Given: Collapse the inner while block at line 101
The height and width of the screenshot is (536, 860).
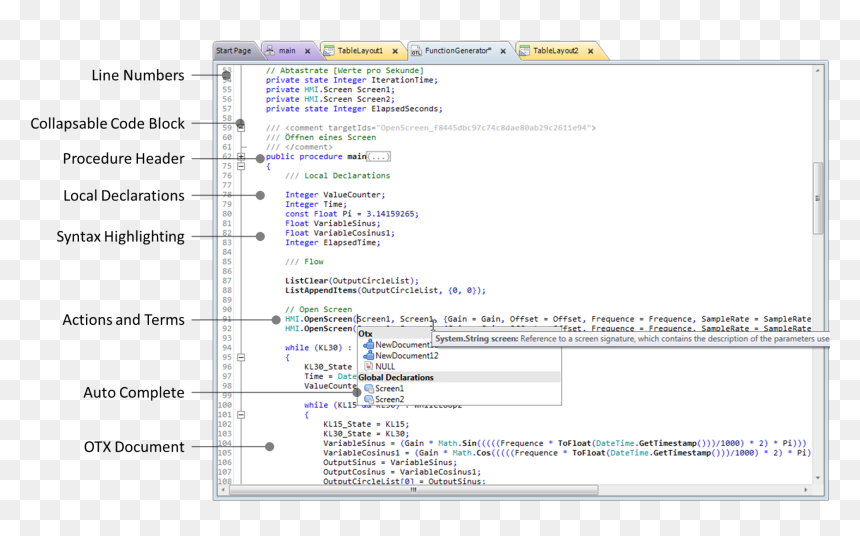Looking at the screenshot, I should (241, 415).
